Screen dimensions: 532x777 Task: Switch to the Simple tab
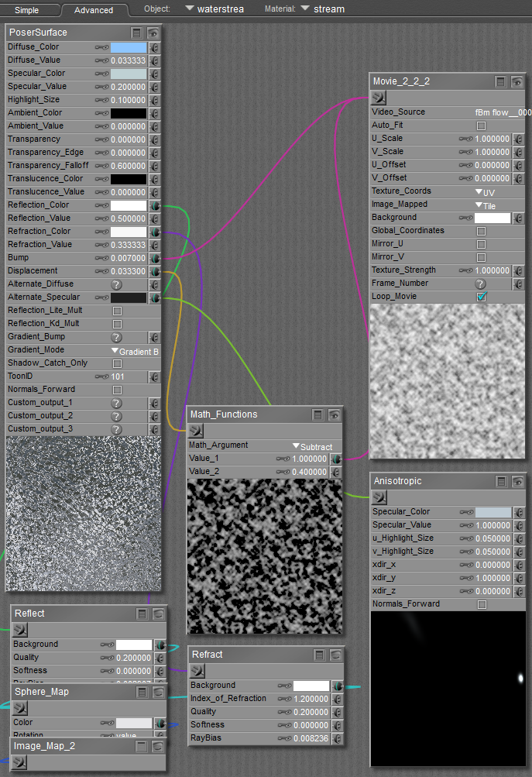[26, 10]
